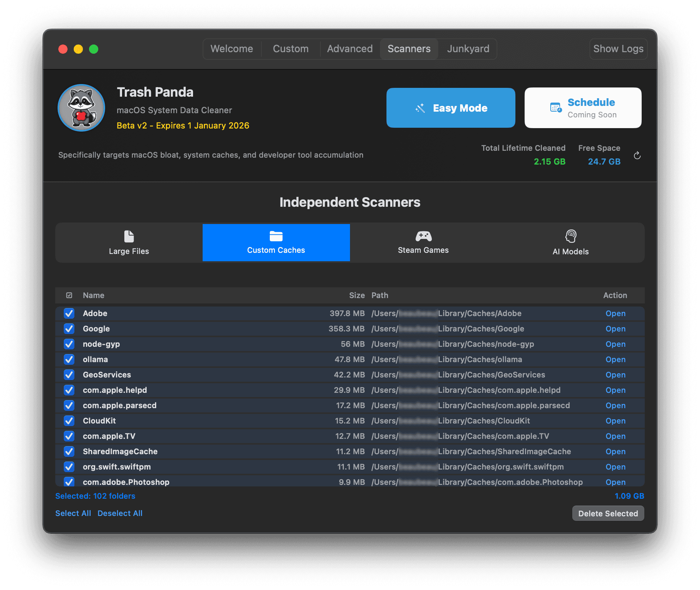
Task: Select the Custom Caches folder icon
Action: tap(276, 236)
